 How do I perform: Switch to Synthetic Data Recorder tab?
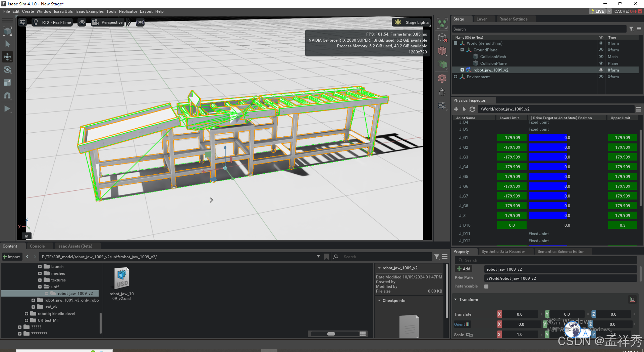coord(503,252)
